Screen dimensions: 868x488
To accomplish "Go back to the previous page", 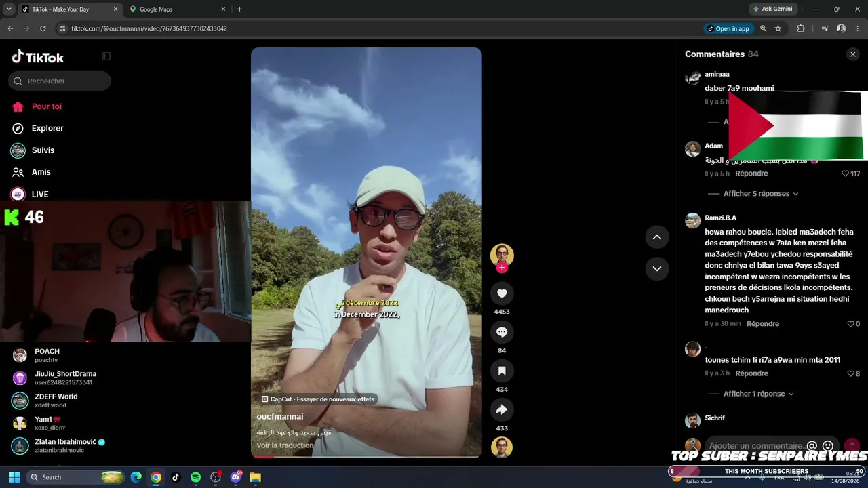I will tap(10, 28).
